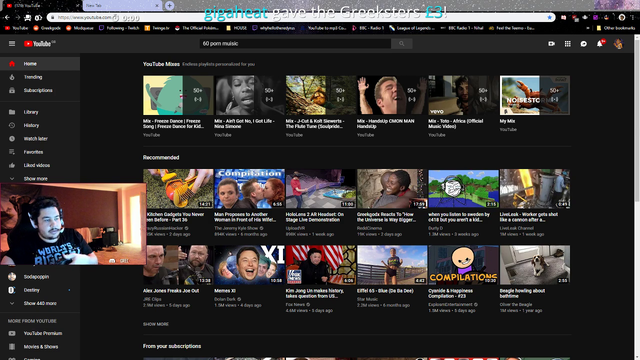Click the search magnifier button
This screenshot has width=640, height=360.
point(402,44)
